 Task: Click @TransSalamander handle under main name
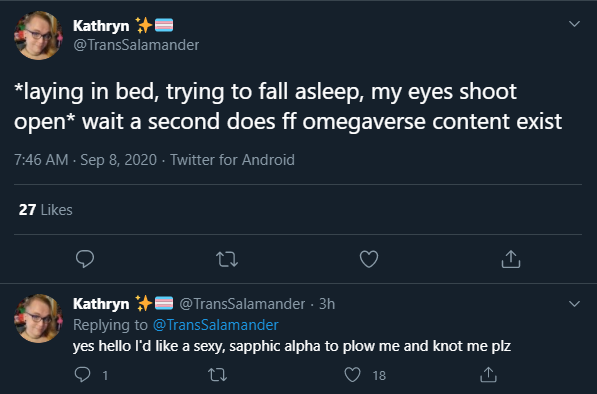[x=136, y=45]
